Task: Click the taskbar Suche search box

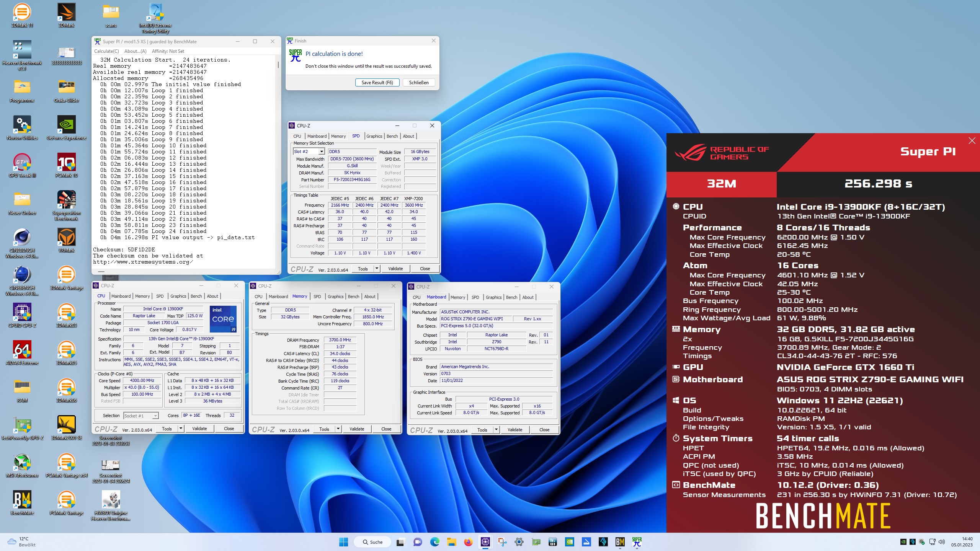Action: point(372,542)
